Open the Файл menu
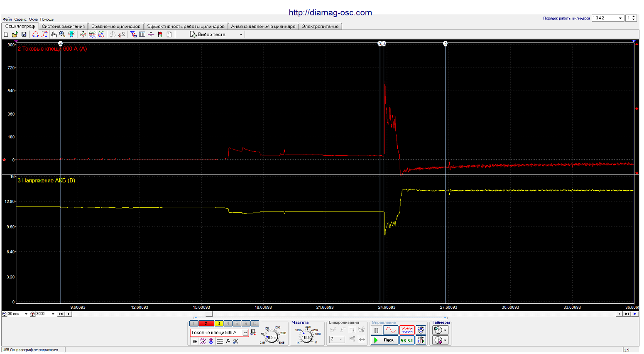The image size is (644, 354). 7,20
